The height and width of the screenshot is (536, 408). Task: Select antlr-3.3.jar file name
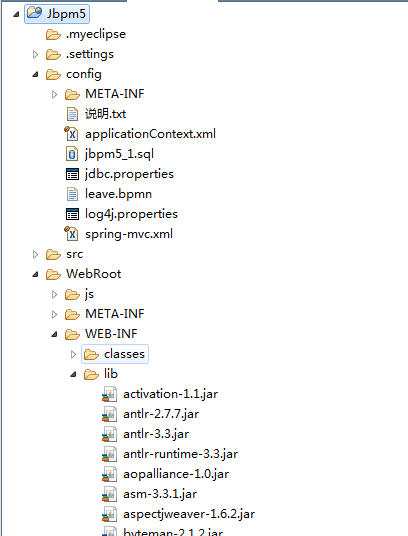(x=156, y=434)
